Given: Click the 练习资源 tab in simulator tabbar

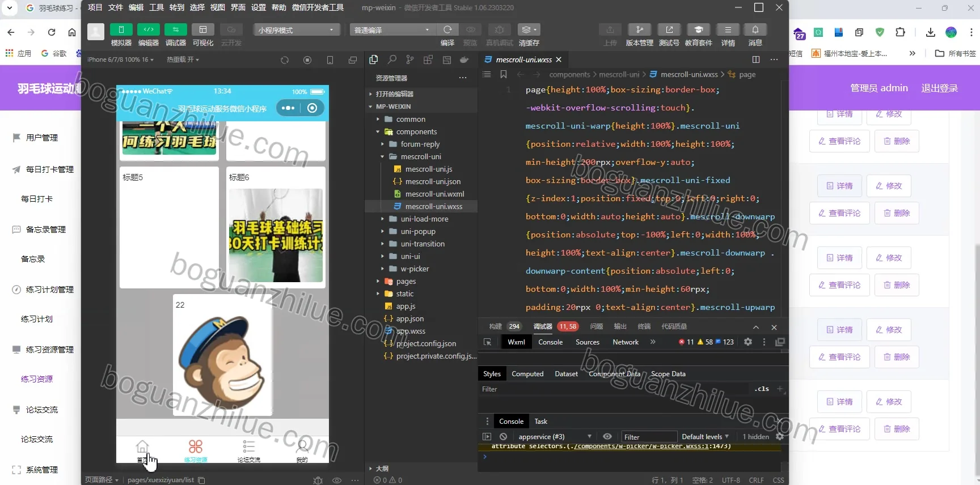Looking at the screenshot, I should (196, 450).
